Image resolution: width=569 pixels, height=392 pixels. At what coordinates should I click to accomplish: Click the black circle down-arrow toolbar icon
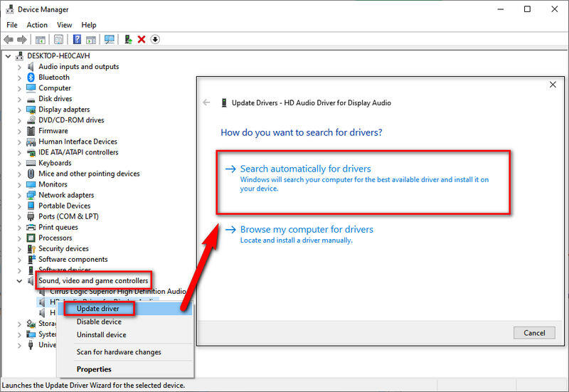(155, 39)
